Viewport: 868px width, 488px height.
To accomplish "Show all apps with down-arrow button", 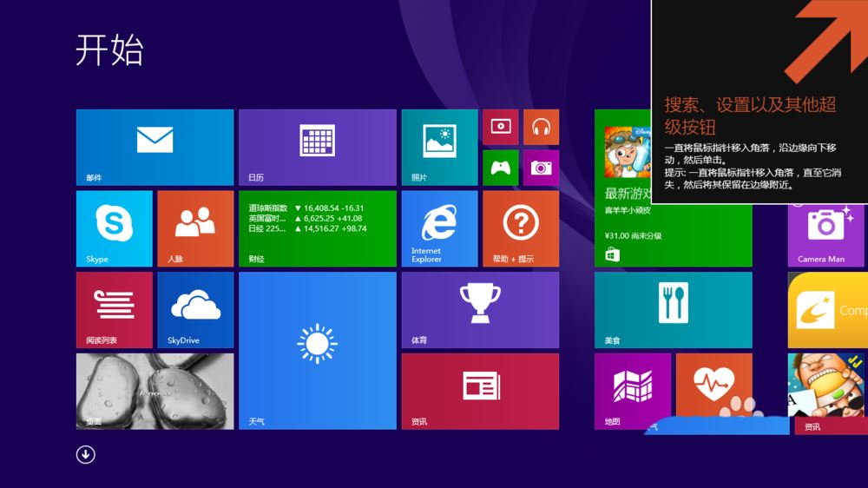I will (x=85, y=455).
